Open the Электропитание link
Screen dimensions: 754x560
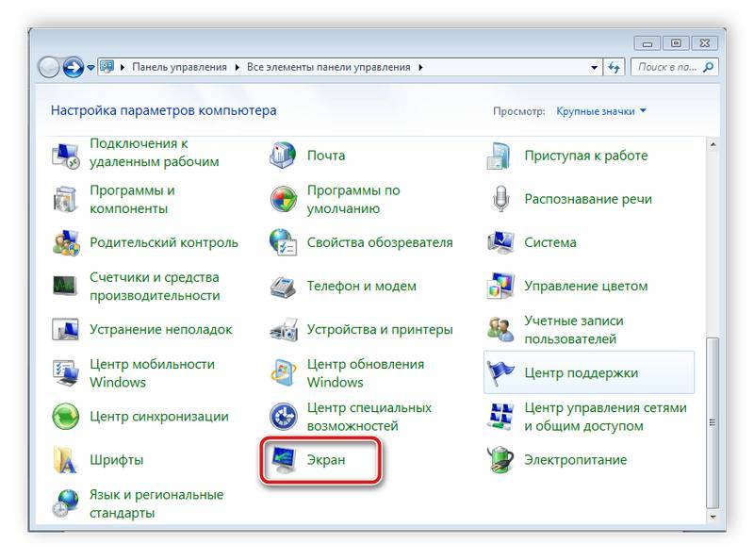coord(576,460)
